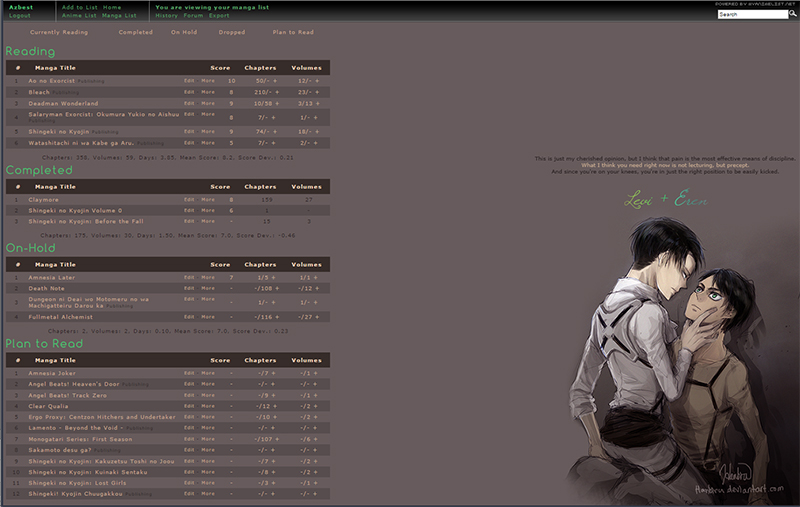Sort the Completed table by Chapters
This screenshot has width=800, height=507.
(x=260, y=187)
